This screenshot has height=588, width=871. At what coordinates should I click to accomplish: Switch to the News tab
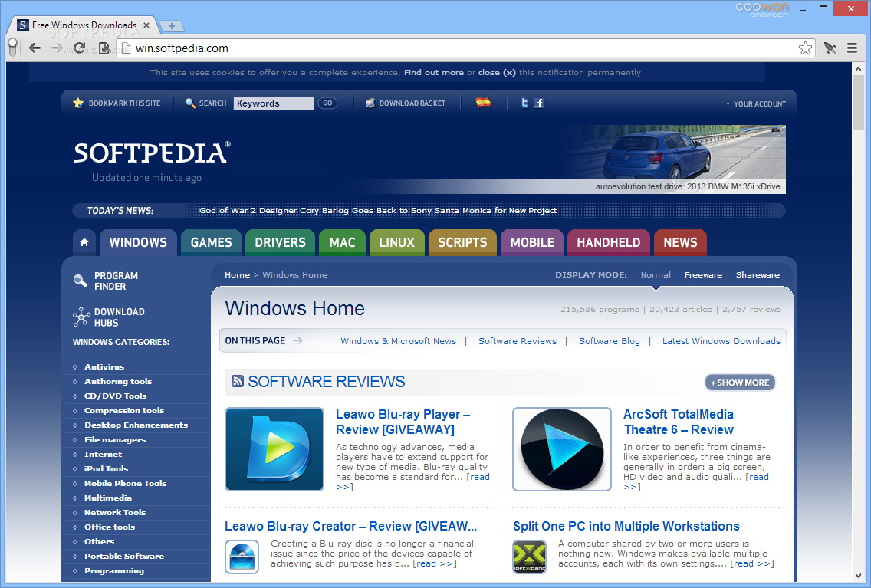tap(680, 243)
